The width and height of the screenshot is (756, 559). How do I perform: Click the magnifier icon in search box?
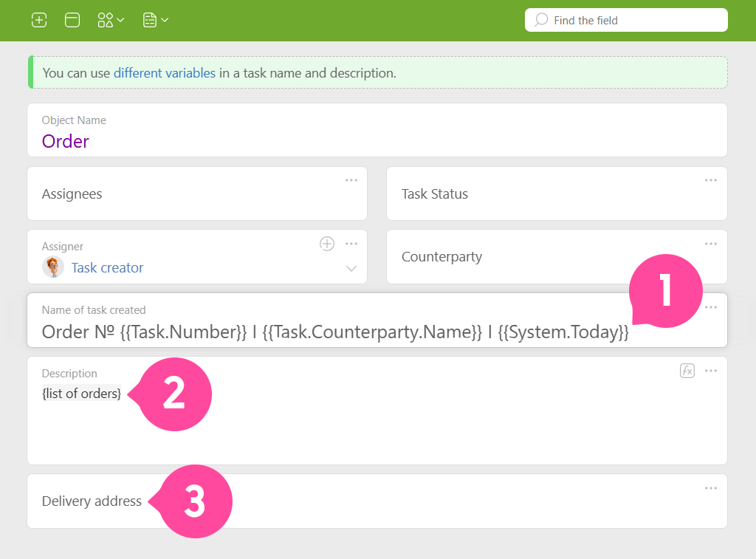tap(541, 20)
